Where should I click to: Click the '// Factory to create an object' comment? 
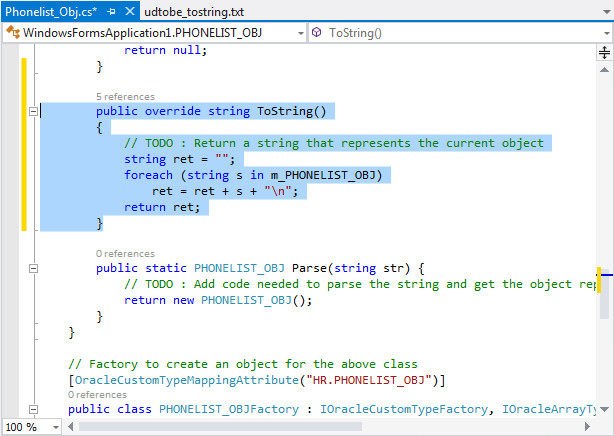(x=243, y=364)
